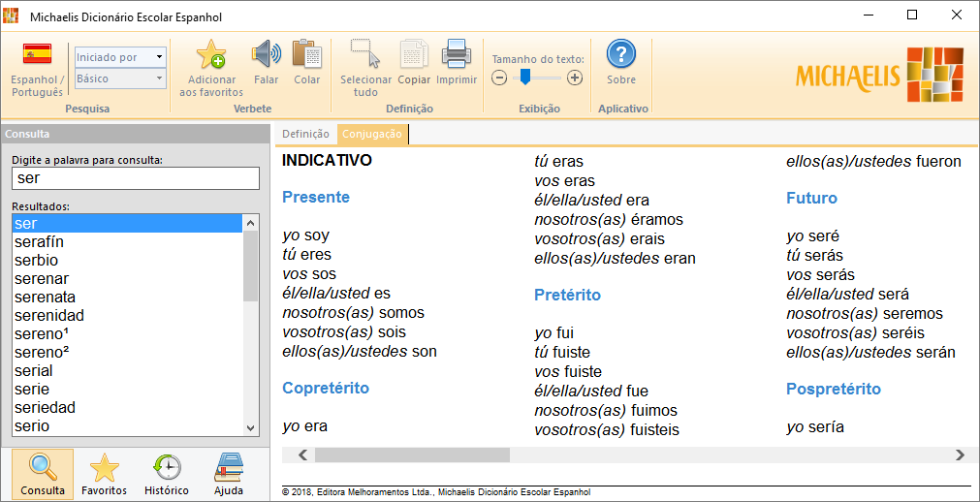This screenshot has width=980, height=502.
Task: Click the word search input field
Action: point(136,178)
